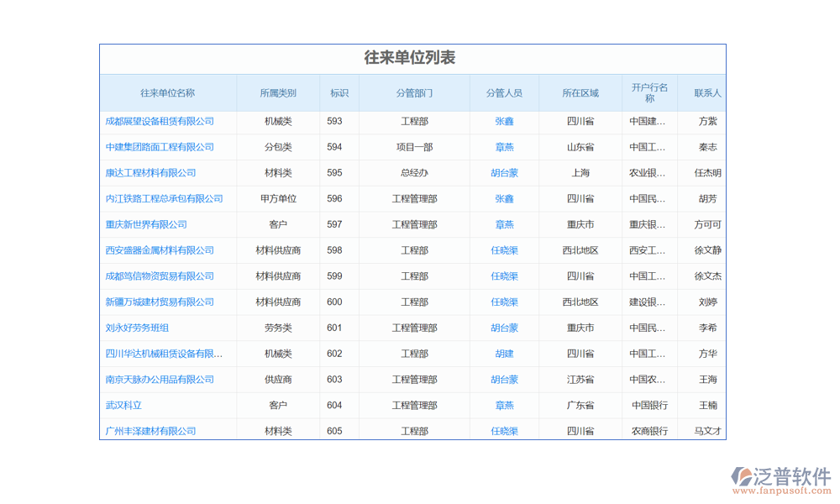View 刘永好劳务班组 record
The width and height of the screenshot is (840, 504).
point(137,328)
